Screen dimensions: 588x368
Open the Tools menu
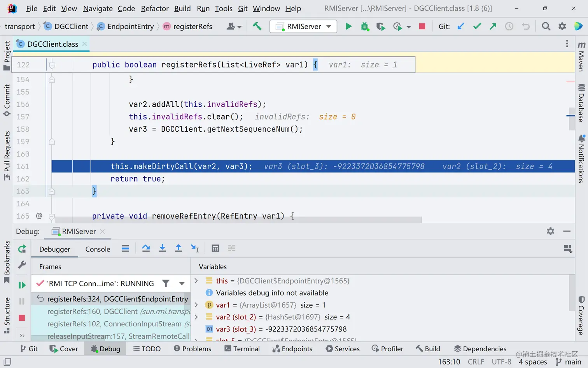(224, 9)
